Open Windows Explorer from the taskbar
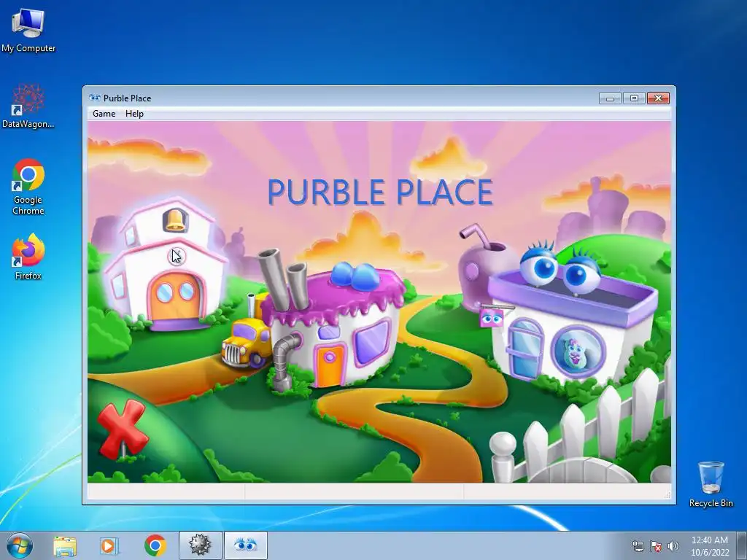This screenshot has width=747, height=560. pos(65,545)
